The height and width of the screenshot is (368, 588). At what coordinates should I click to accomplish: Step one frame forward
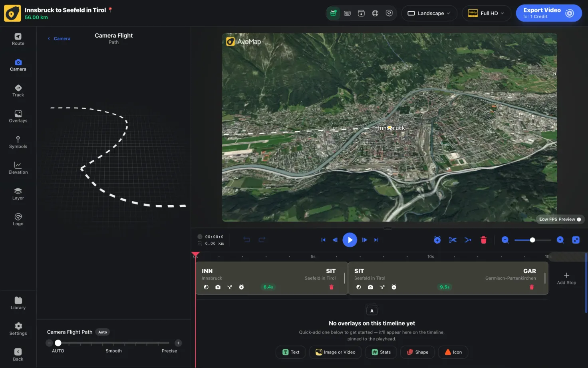(x=364, y=240)
